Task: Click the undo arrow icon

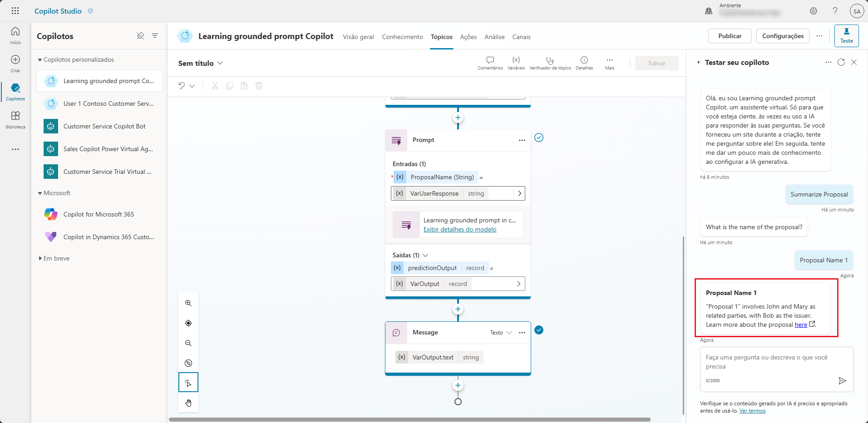Action: [182, 86]
